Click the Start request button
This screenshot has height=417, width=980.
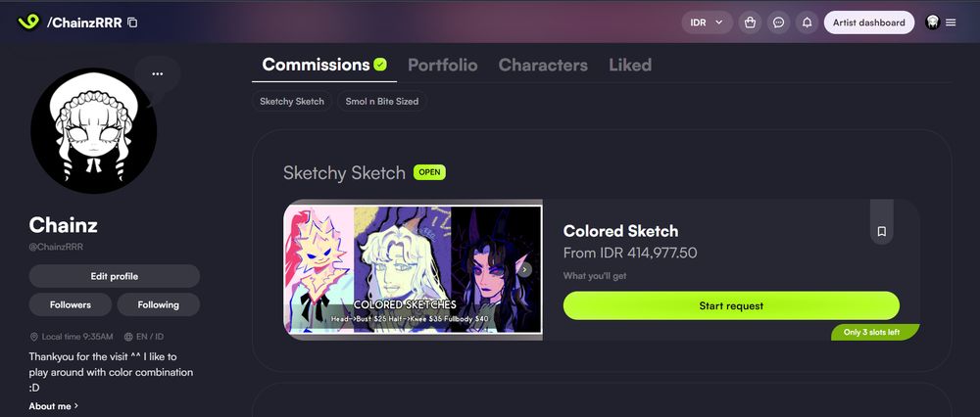[731, 305]
